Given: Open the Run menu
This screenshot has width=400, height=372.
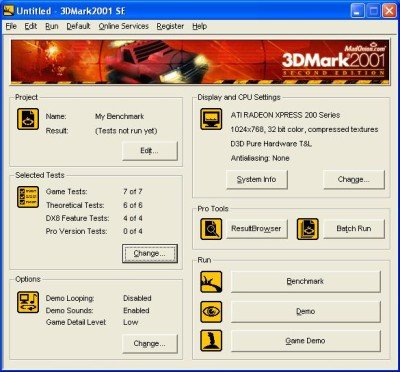Looking at the screenshot, I should [x=52, y=26].
